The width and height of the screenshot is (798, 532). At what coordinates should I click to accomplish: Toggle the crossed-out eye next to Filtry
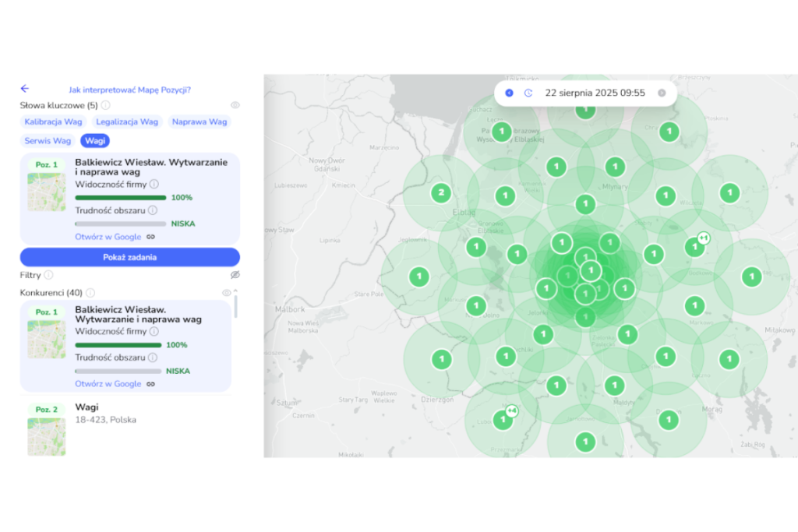[x=235, y=275]
